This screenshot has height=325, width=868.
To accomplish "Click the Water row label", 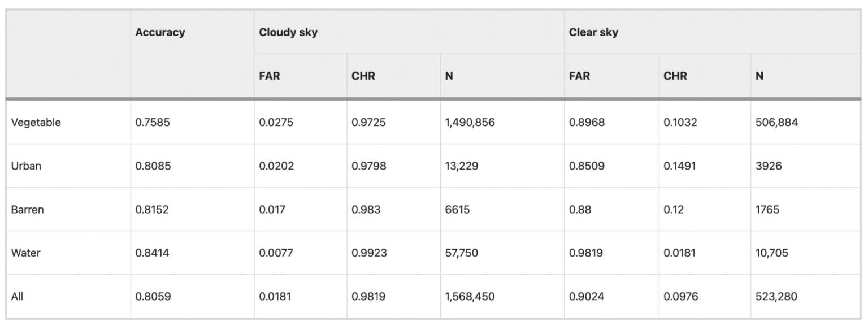I will [x=25, y=253].
